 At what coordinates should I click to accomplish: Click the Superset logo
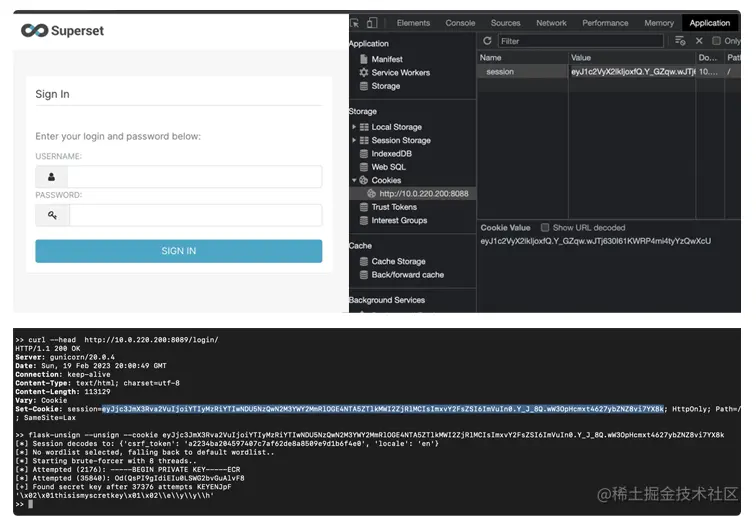tap(62, 31)
